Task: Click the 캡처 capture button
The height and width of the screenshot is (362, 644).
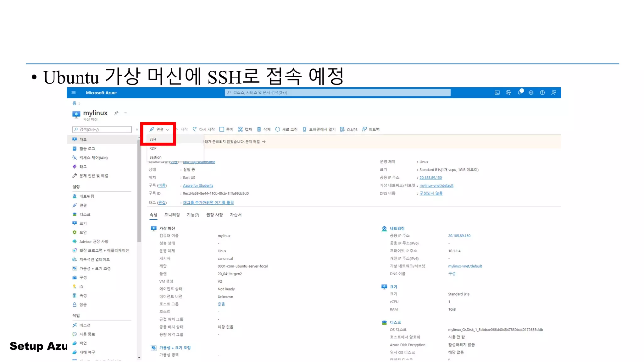Action: pos(245,129)
